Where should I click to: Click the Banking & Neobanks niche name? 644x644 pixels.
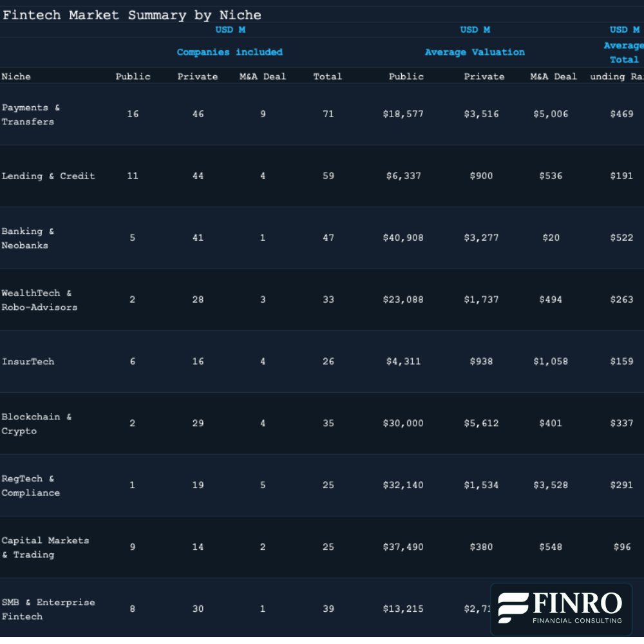[29, 238]
